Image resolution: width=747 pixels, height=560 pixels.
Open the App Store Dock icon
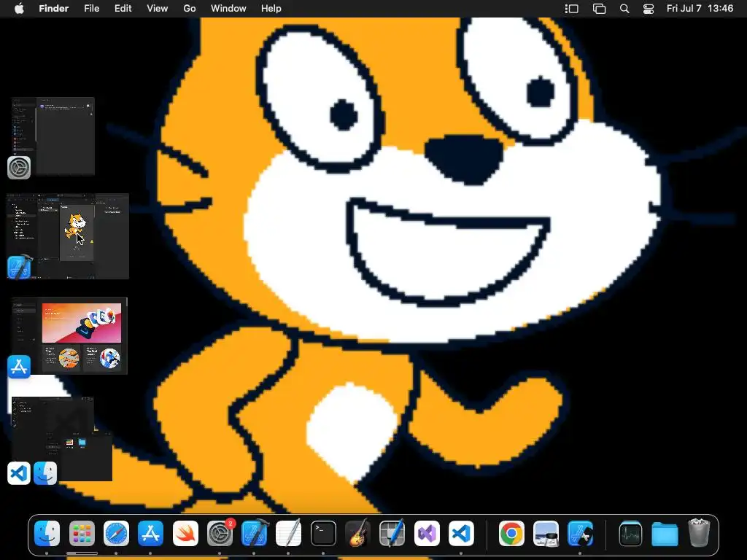150,533
